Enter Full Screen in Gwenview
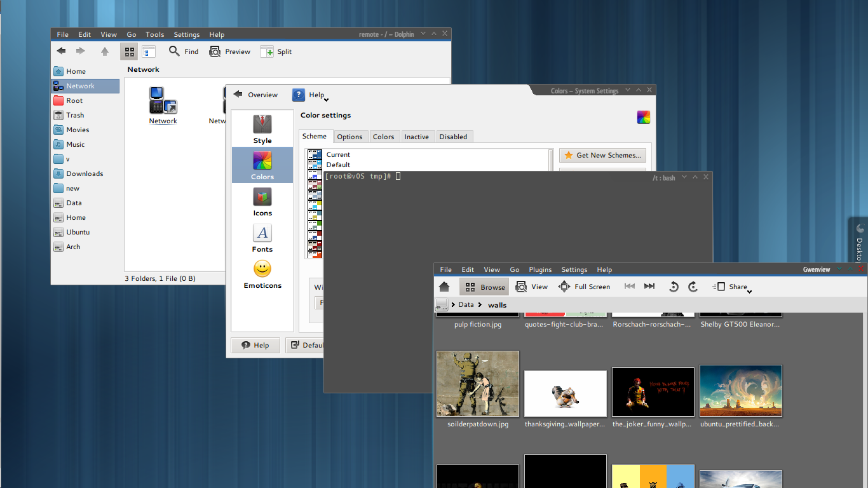The height and width of the screenshot is (488, 868). [x=584, y=287]
